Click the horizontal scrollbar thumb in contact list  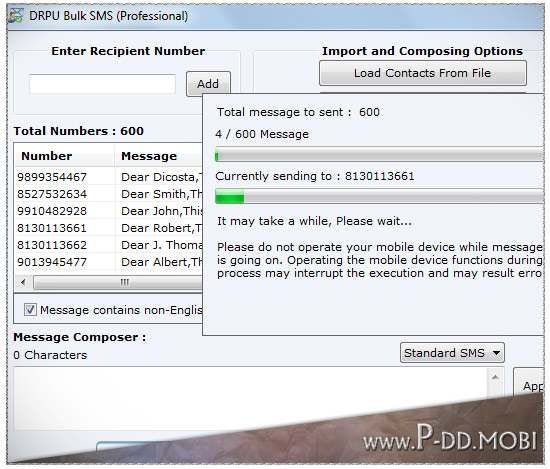(x=118, y=282)
